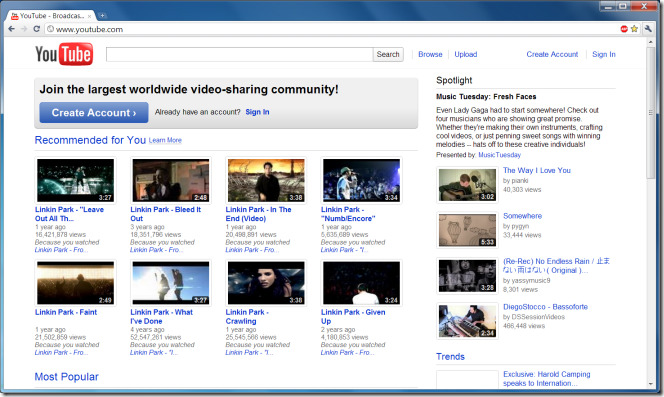Reload the page with the refresh icon
This screenshot has height=397, width=664.
click(36, 29)
